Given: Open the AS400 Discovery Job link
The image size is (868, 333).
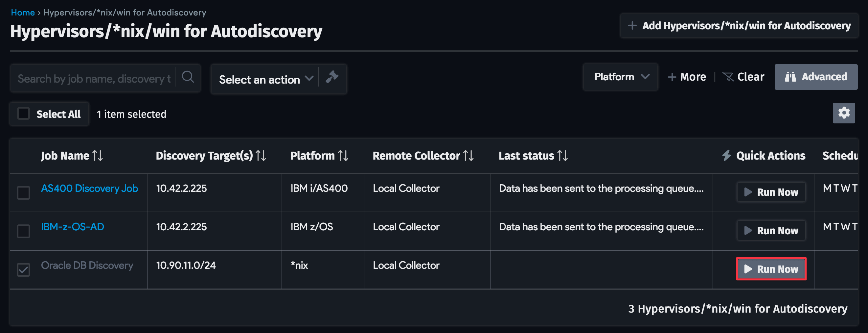Looking at the screenshot, I should pos(89,188).
